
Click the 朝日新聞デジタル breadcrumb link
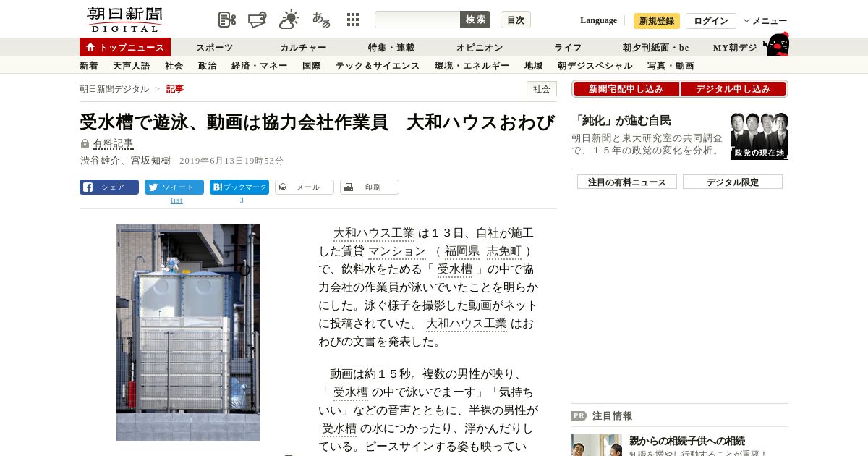(114, 88)
